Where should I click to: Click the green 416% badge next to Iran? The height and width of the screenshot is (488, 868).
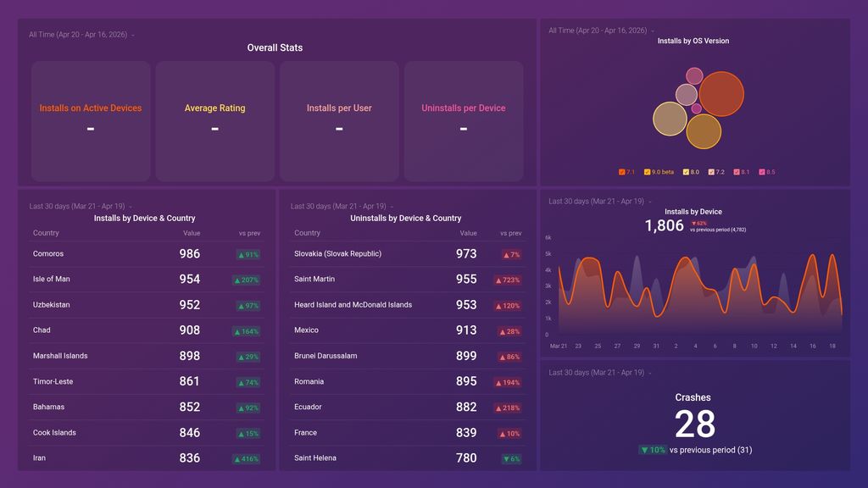coord(246,458)
